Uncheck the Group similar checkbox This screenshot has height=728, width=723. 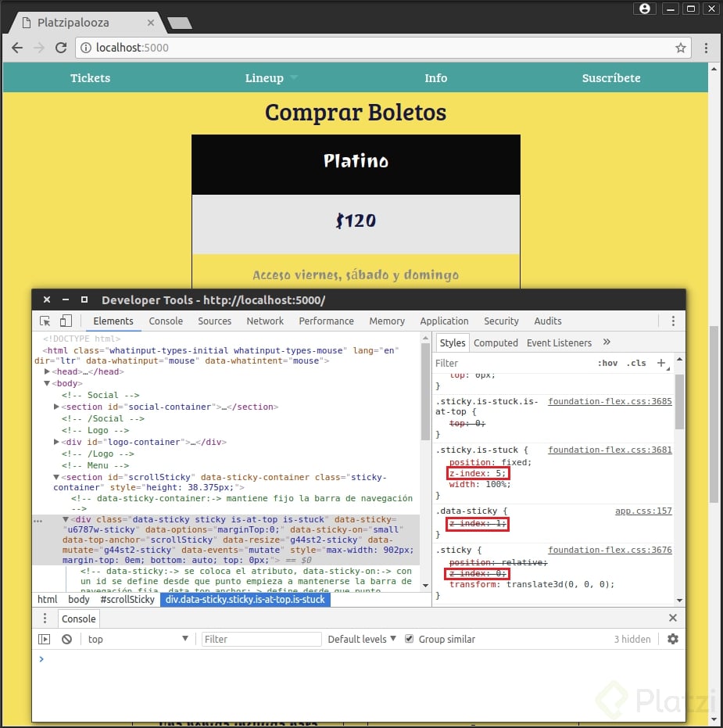click(409, 639)
